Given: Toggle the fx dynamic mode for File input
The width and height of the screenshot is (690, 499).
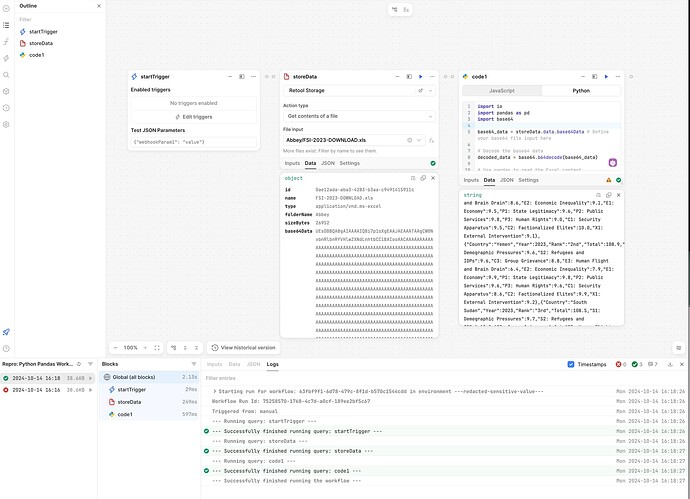Looking at the screenshot, I should [432, 140].
